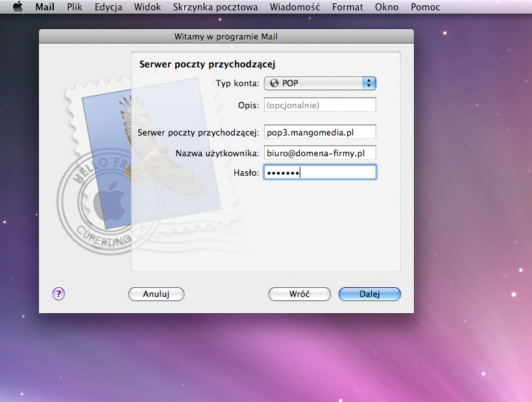Click into the Opis optional field

tap(320, 105)
